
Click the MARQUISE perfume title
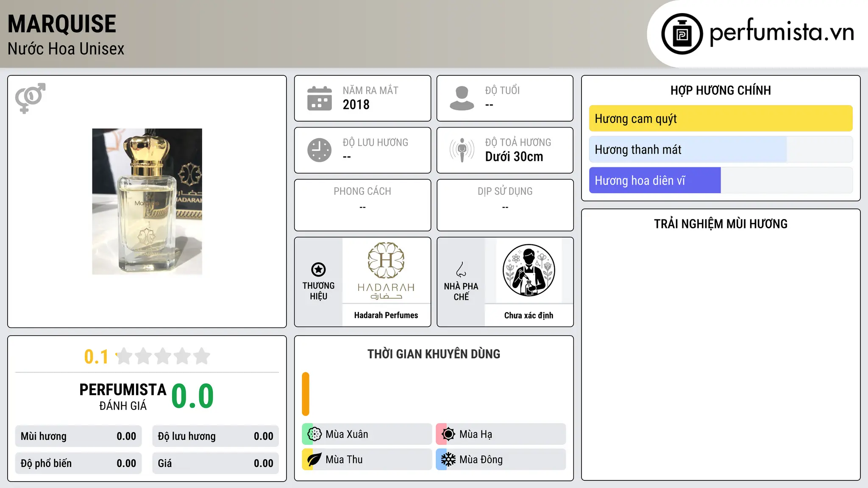[x=62, y=24]
